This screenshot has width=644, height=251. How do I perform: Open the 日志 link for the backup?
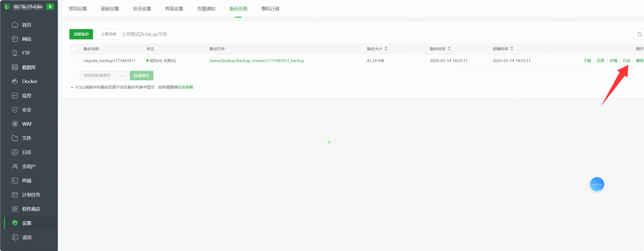[627, 61]
